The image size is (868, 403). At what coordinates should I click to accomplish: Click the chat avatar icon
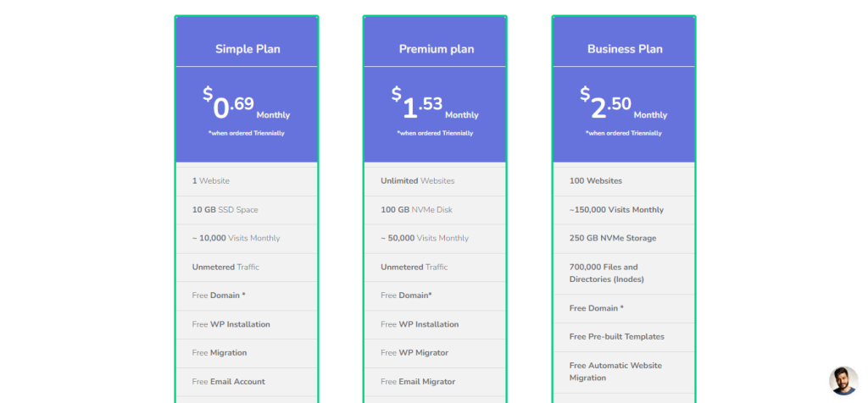click(x=843, y=380)
